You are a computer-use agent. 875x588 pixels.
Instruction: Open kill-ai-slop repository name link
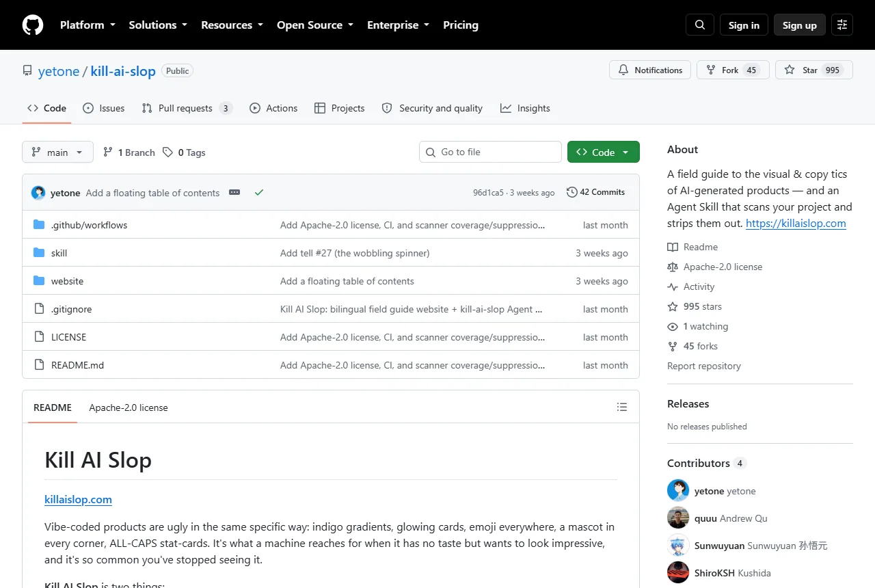tap(123, 71)
